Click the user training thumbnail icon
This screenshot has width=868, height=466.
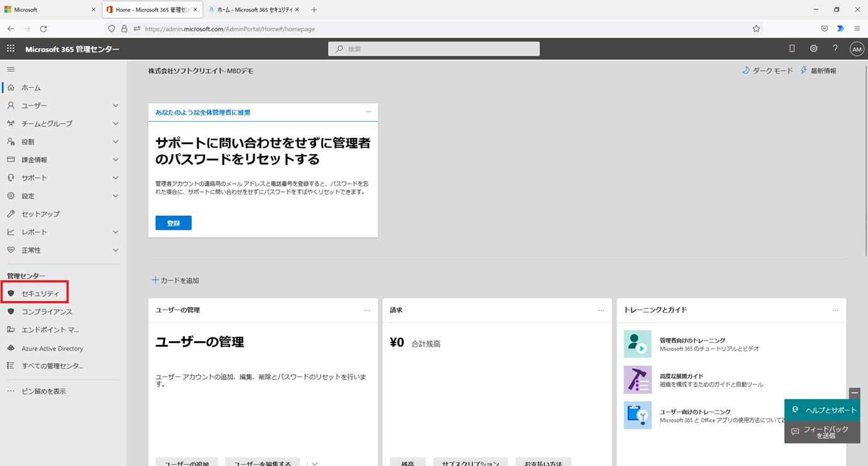coord(638,415)
